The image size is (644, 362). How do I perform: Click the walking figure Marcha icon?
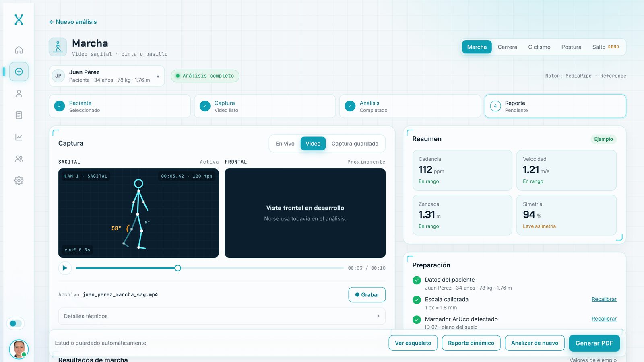tap(58, 47)
